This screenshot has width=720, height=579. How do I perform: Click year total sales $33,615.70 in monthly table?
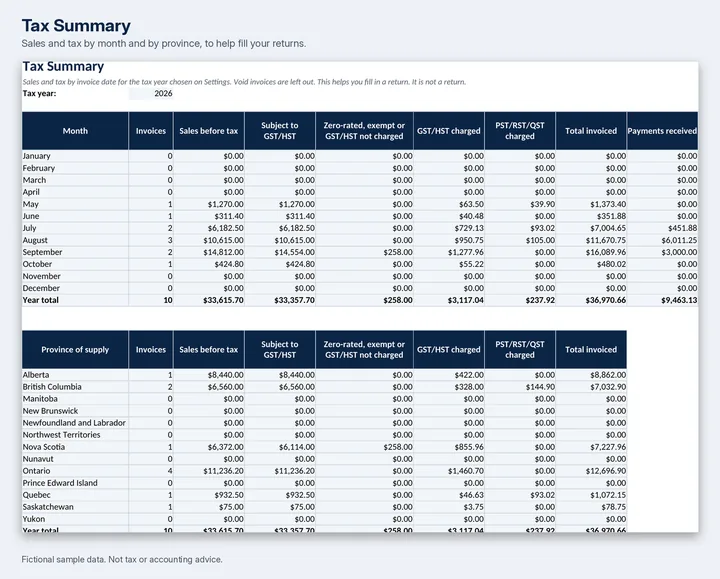[224, 300]
